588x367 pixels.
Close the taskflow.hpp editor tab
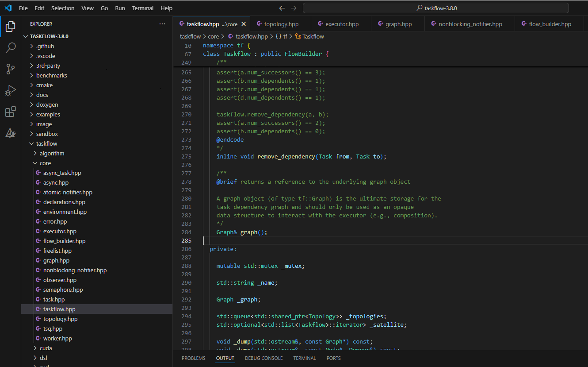244,24
